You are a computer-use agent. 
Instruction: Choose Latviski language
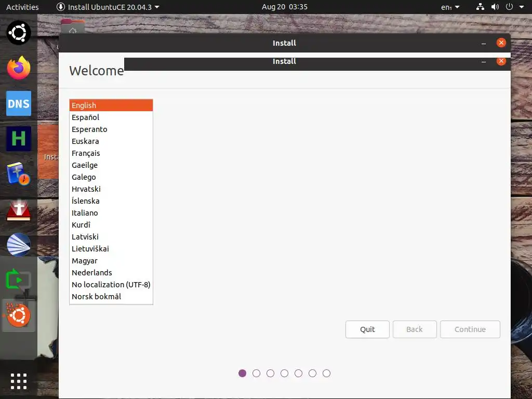pos(111,237)
